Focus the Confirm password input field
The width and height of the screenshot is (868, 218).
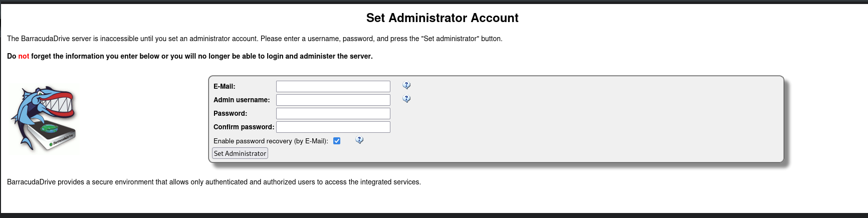click(333, 127)
